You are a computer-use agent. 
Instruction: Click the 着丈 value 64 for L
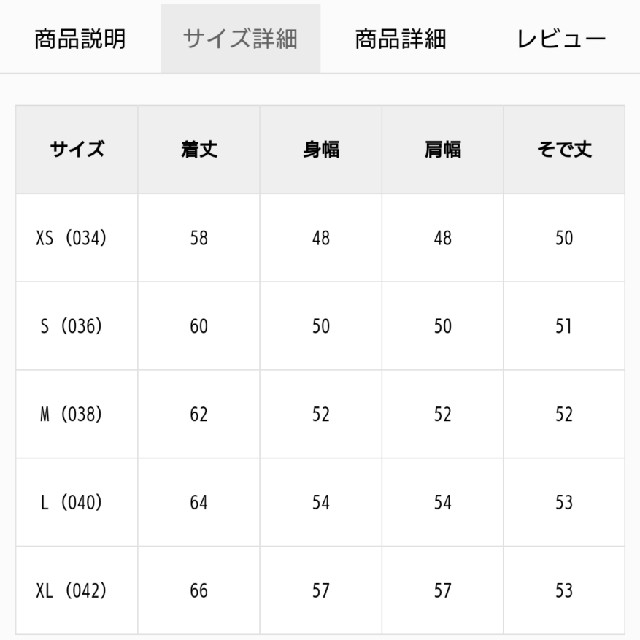[199, 502]
